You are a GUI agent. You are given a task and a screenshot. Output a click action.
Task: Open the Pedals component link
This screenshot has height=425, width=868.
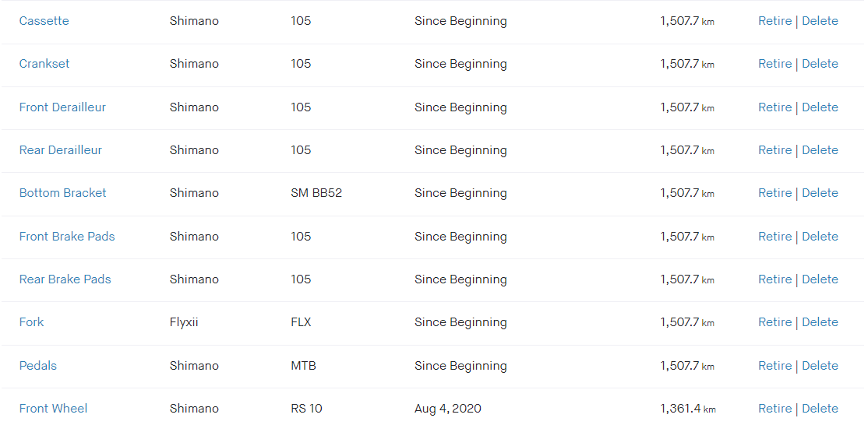click(38, 366)
